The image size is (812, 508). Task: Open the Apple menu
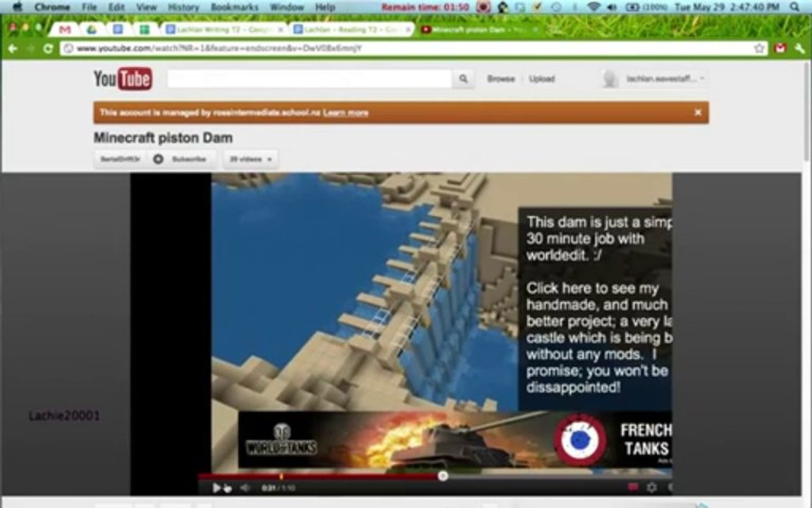click(x=17, y=7)
